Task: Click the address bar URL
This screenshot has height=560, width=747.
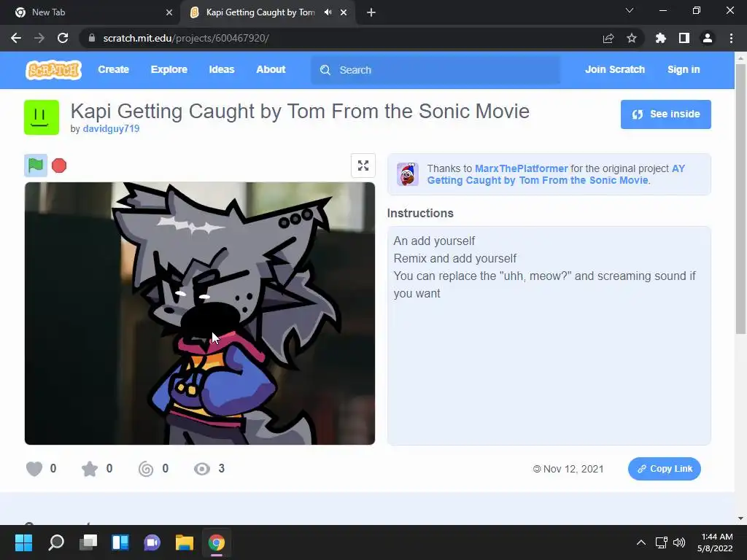Action: coord(186,38)
